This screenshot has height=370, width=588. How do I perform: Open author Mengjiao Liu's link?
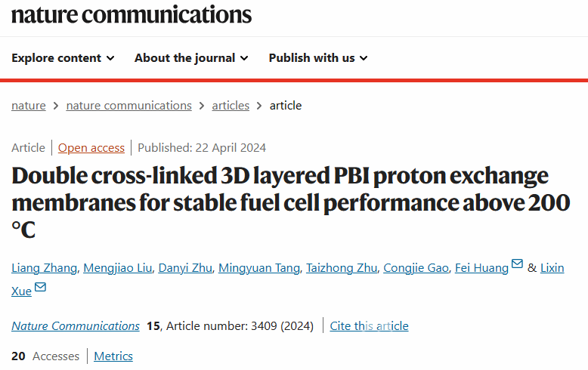pos(118,268)
